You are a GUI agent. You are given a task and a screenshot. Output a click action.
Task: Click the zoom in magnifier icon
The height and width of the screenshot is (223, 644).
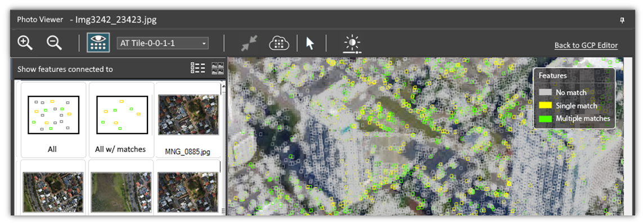[x=25, y=43]
